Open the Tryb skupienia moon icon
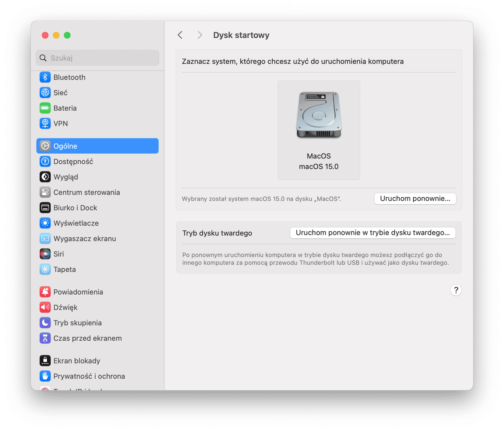 (45, 323)
